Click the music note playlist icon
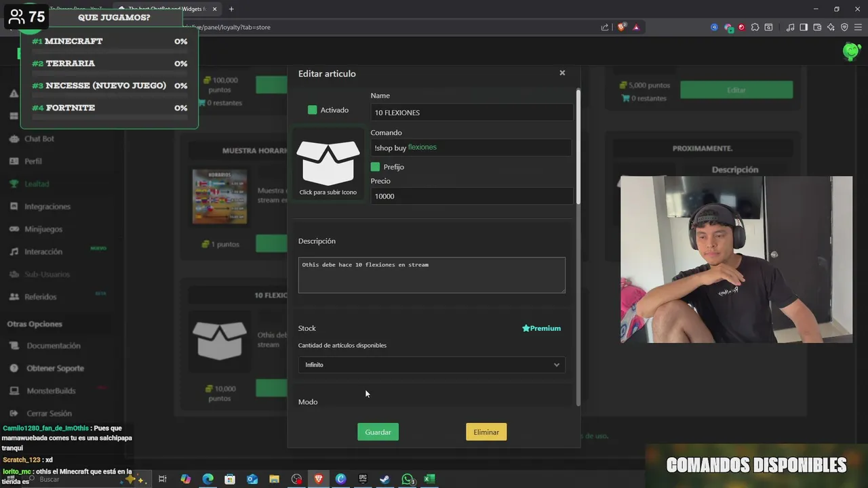 point(790,27)
